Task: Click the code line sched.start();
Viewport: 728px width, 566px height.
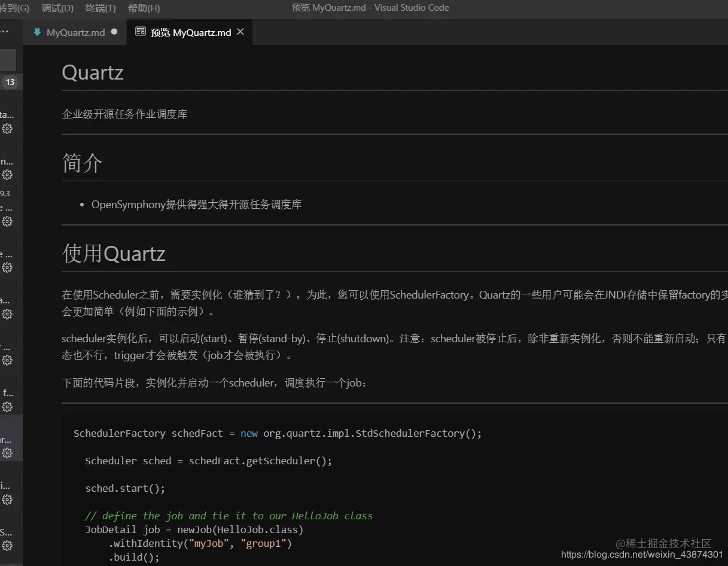Action: pyautogui.click(x=125, y=488)
